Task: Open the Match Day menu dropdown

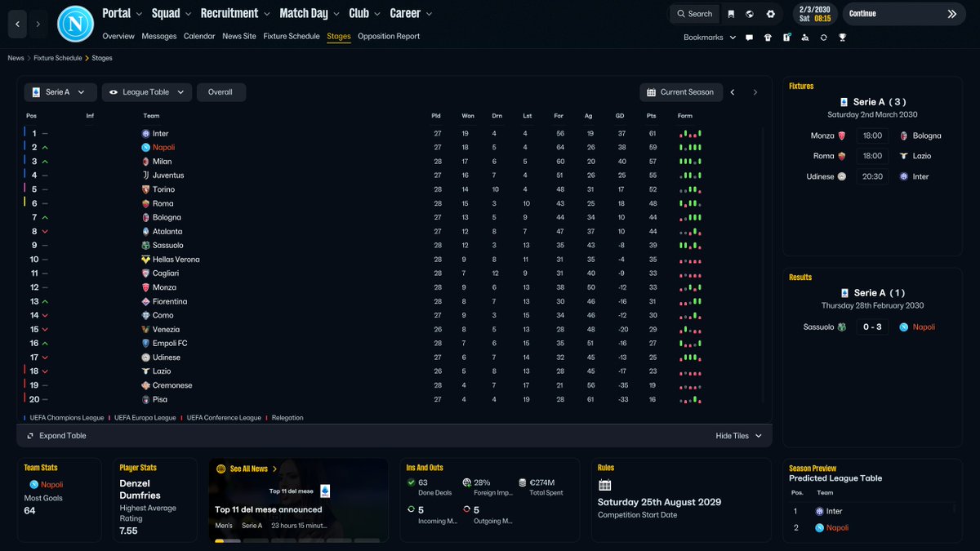Action: click(x=310, y=13)
